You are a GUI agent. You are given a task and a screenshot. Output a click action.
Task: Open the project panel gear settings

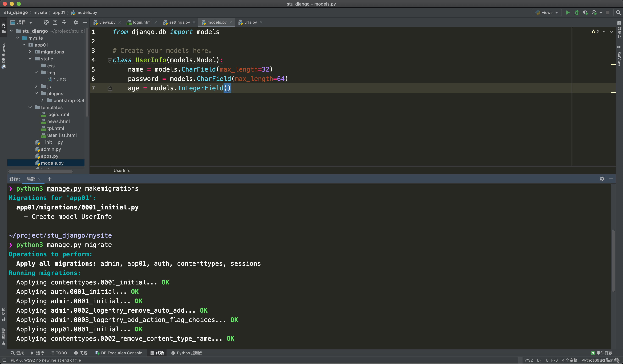pos(76,22)
